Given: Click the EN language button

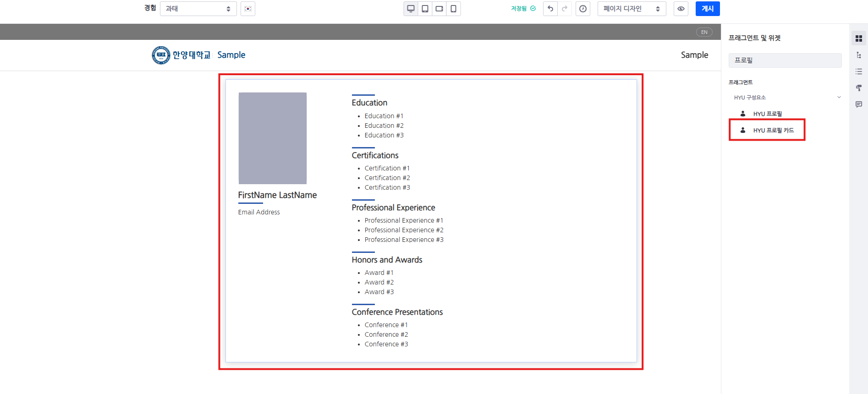Looking at the screenshot, I should pyautogui.click(x=704, y=32).
